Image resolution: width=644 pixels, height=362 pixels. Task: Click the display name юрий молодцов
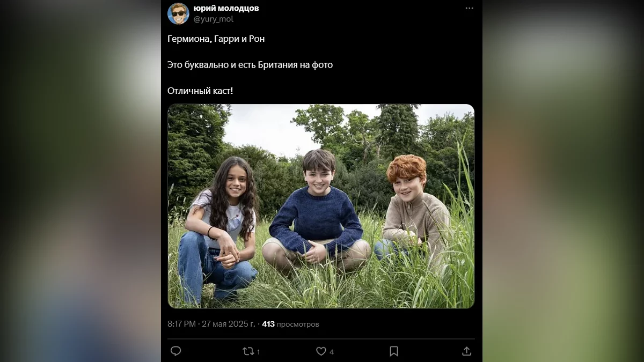point(226,8)
